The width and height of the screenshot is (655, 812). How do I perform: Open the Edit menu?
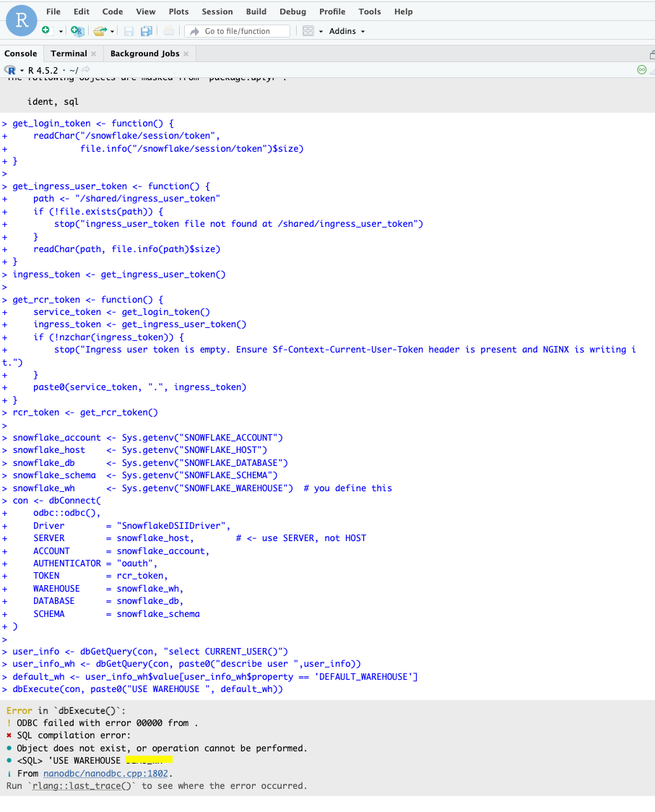pyautogui.click(x=82, y=12)
